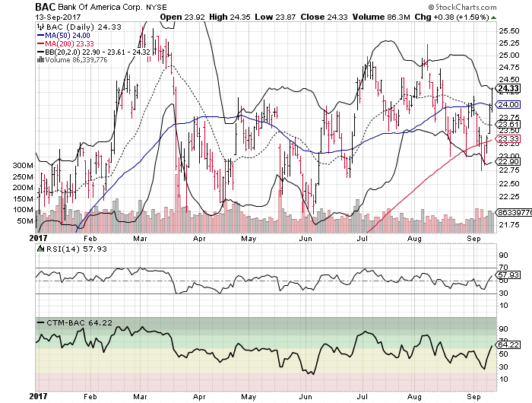Click the green up-arrow change indicator

tap(494, 17)
